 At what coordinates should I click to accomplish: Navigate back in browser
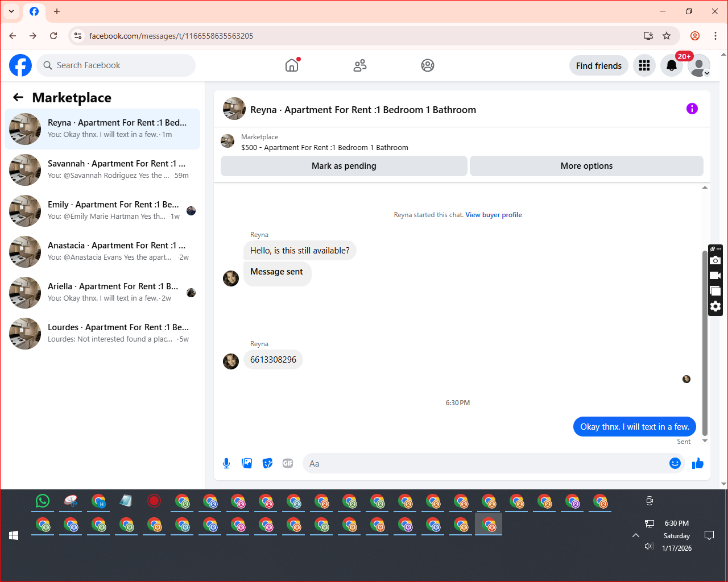click(x=13, y=36)
